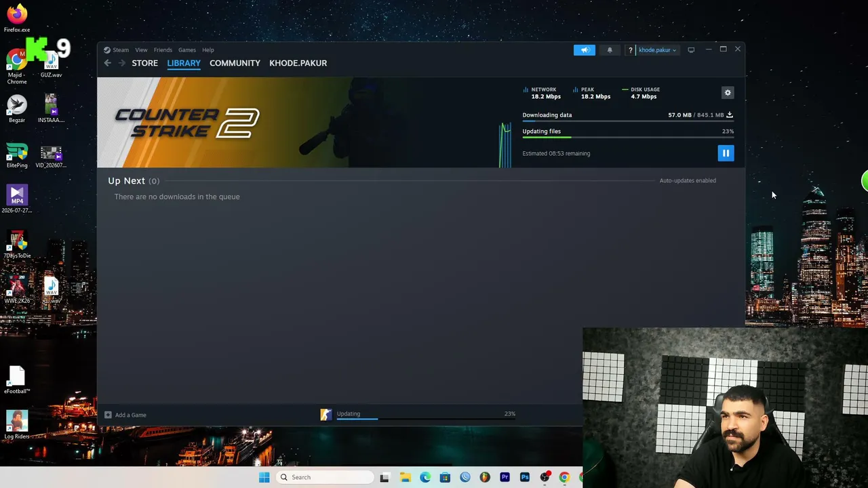Go forward with the Steam forward arrow
Image resolution: width=868 pixels, height=488 pixels.
[x=121, y=63]
